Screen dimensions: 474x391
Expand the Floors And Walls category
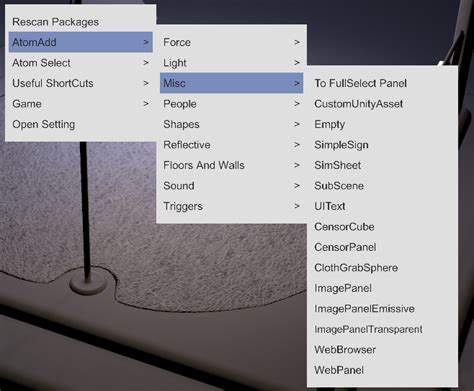point(231,165)
